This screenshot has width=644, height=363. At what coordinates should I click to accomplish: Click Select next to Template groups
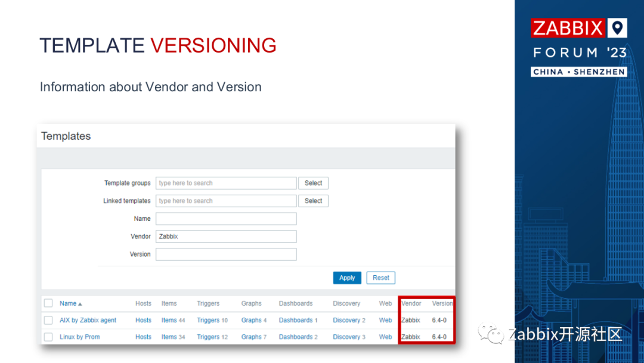314,183
